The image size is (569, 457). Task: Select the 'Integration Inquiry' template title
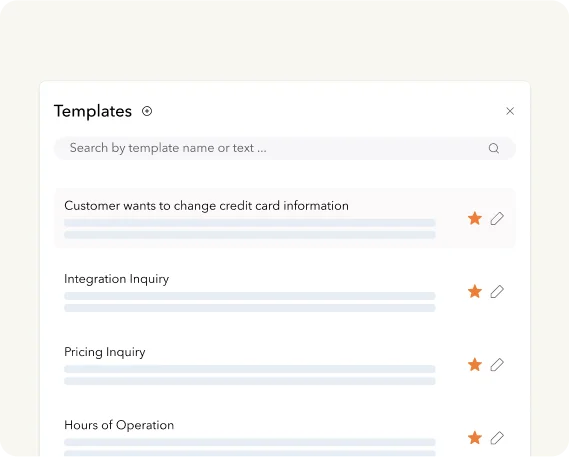116,279
